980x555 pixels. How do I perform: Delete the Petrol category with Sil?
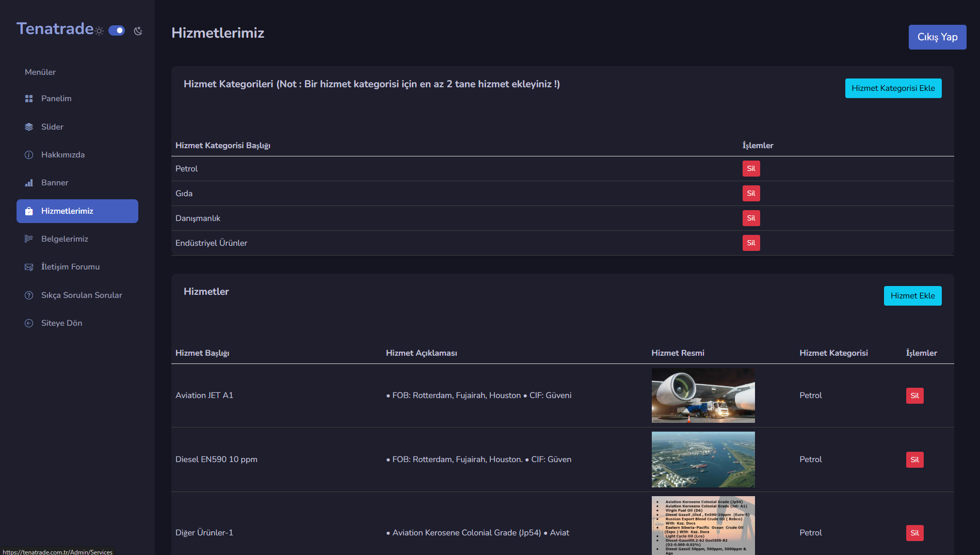[751, 169]
